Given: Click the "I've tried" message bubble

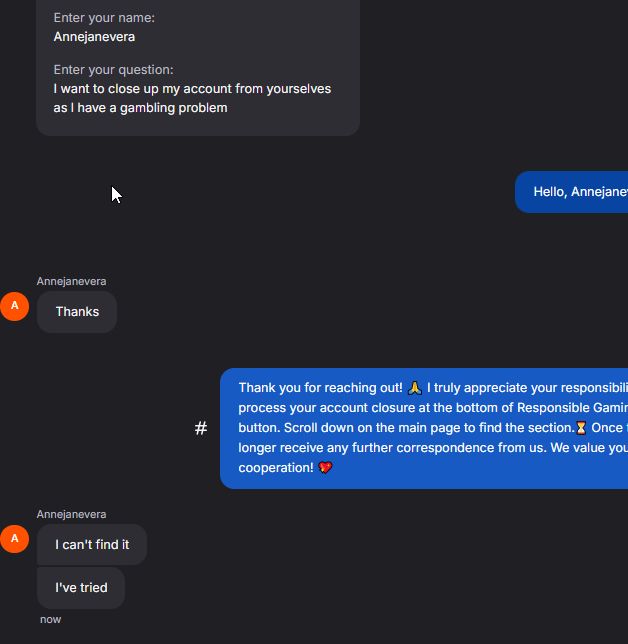Looking at the screenshot, I should (x=81, y=588).
